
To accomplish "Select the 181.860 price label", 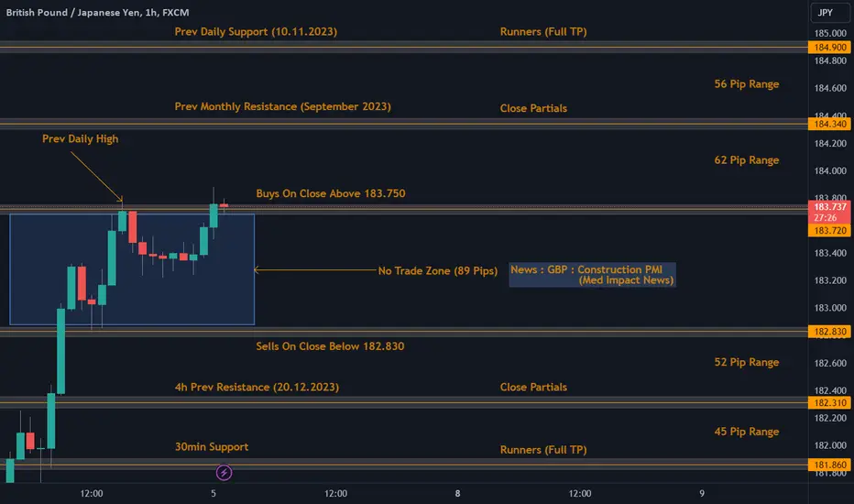I will (x=829, y=466).
